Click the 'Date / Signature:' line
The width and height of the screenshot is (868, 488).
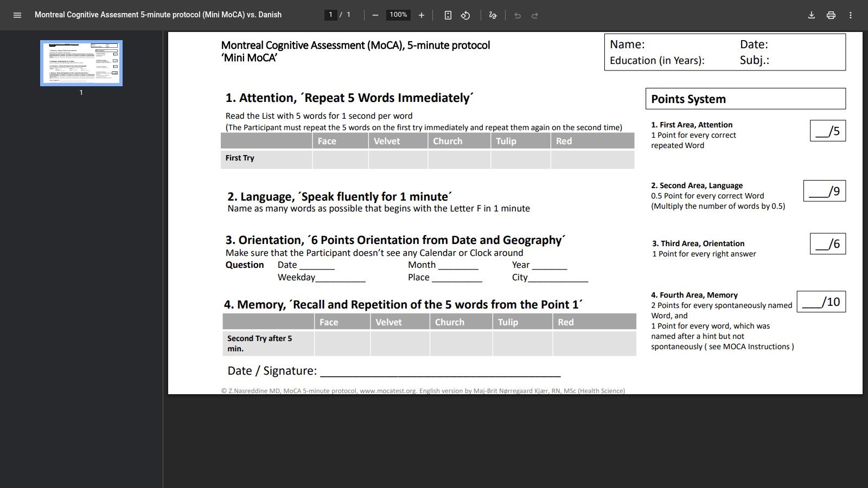(x=394, y=371)
